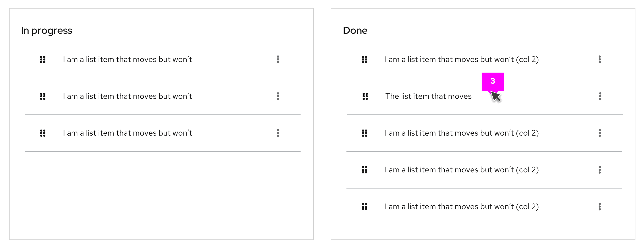Open kebab menu of second In progress item
The image size is (644, 248).
[278, 96]
